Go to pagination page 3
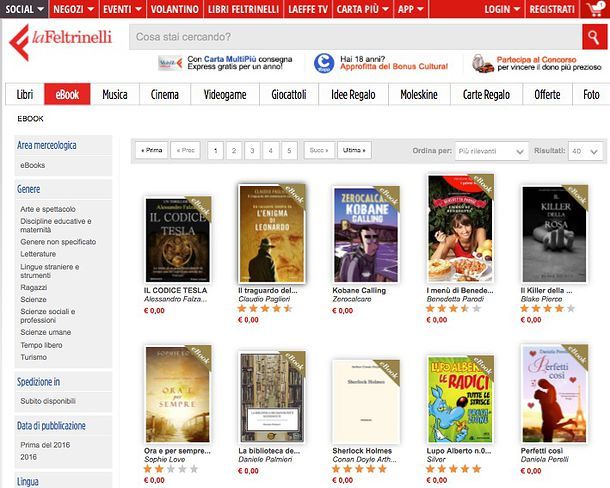Viewport: 610px width, 488px height. click(252, 151)
